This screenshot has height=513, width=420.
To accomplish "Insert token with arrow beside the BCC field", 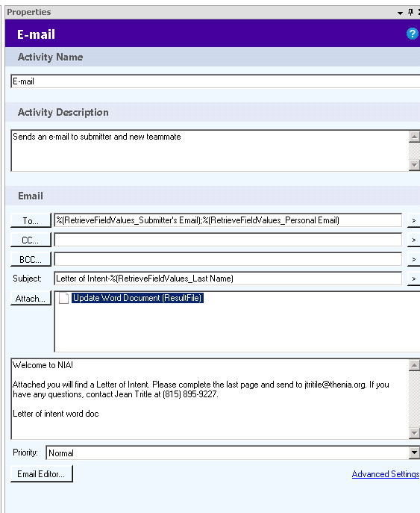I will click(414, 259).
